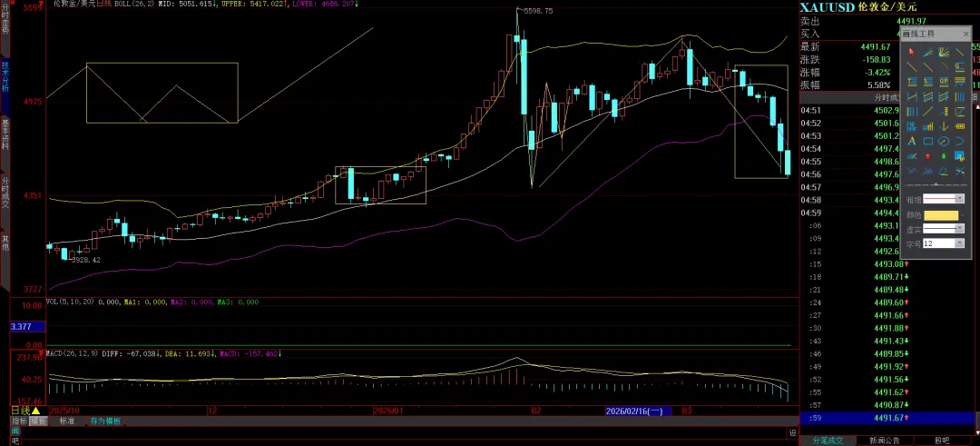Select the eraser delete-drawing tool
980x446 pixels.
point(944,171)
